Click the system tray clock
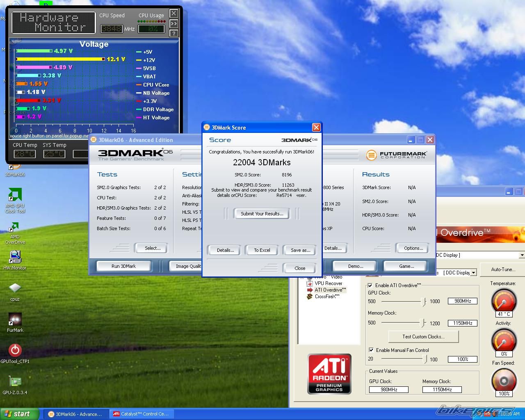 [x=510, y=414]
